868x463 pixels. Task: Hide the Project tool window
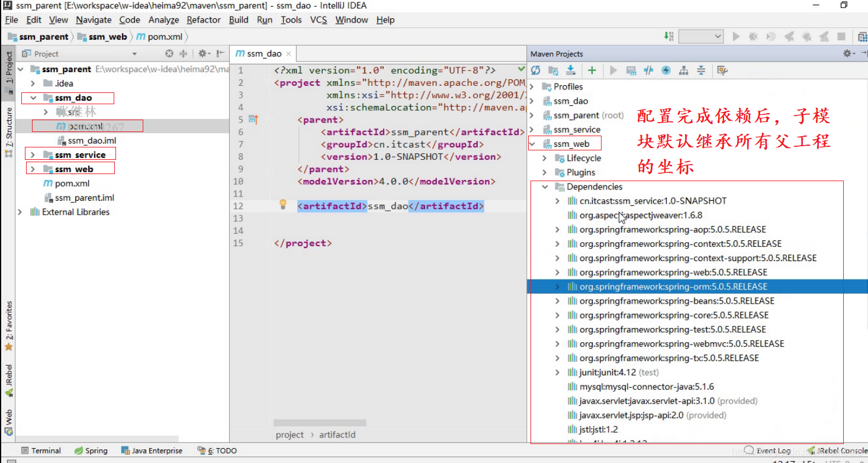(x=220, y=53)
